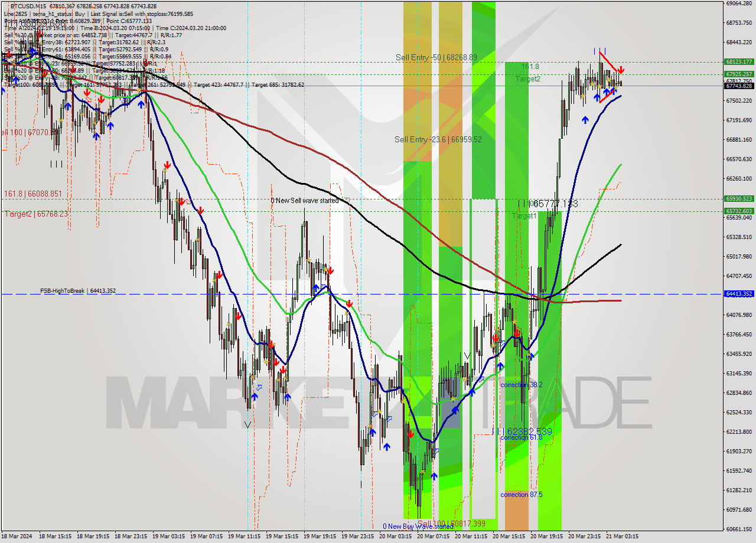The width and height of the screenshot is (756, 543).
Task: Click the '0 New Buy Wave started' label
Action: tap(418, 526)
